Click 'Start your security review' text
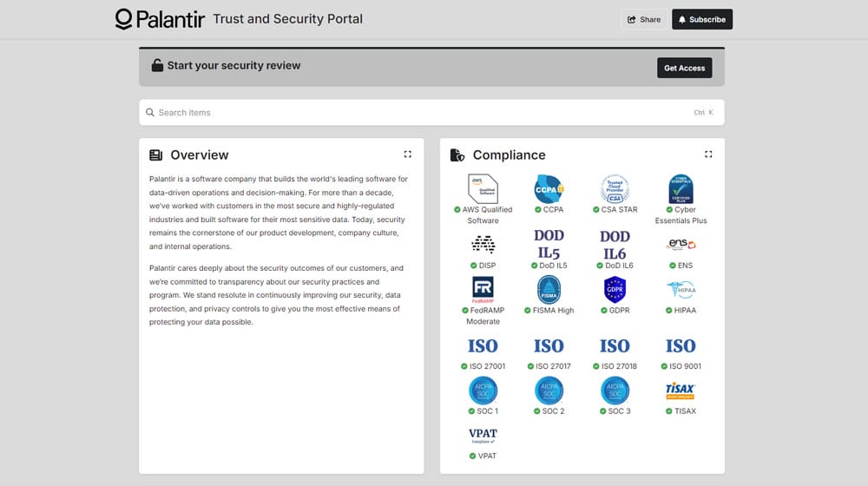Screen dimensions: 868x486 [x=233, y=65]
